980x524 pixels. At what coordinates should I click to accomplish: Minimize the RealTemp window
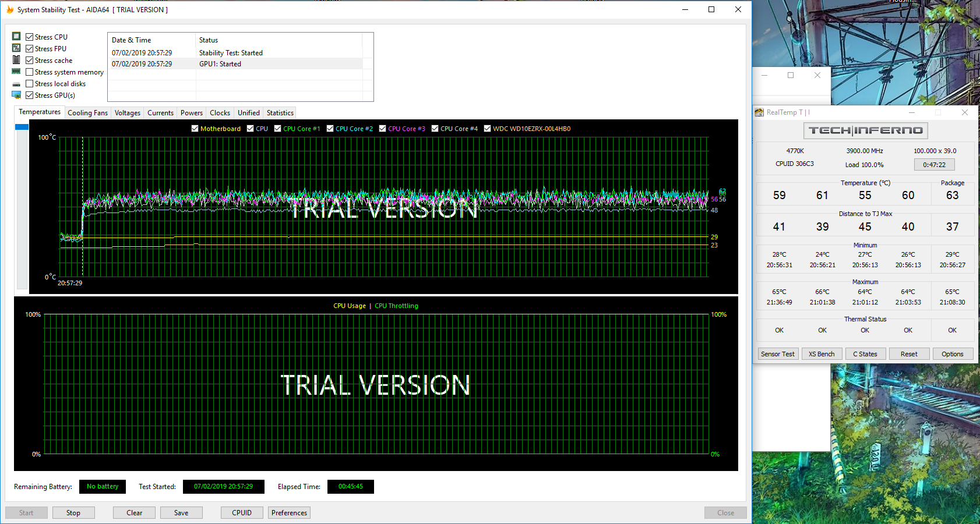(912, 112)
